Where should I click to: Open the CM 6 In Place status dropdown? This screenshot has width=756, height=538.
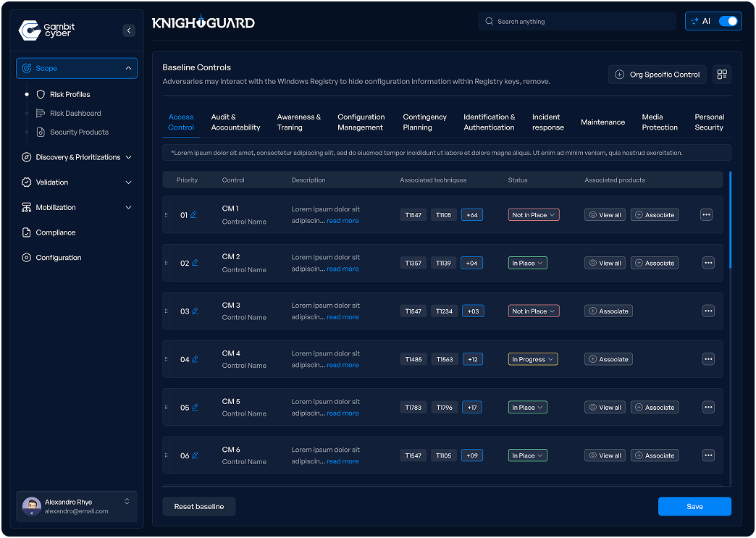tap(527, 455)
